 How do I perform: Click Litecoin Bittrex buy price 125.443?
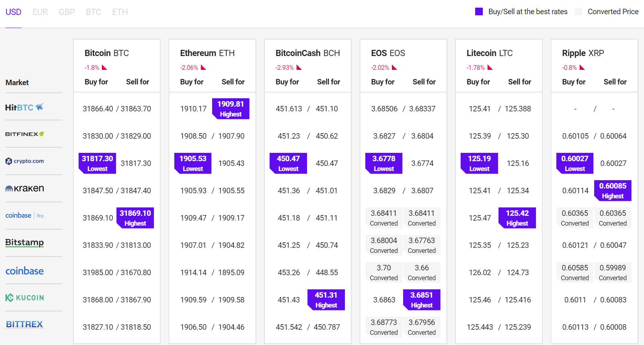tap(480, 327)
